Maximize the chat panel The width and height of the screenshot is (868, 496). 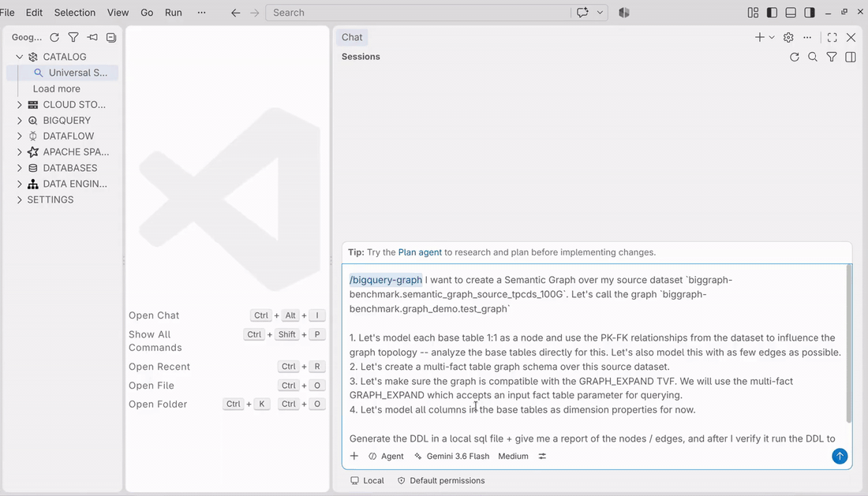point(832,37)
